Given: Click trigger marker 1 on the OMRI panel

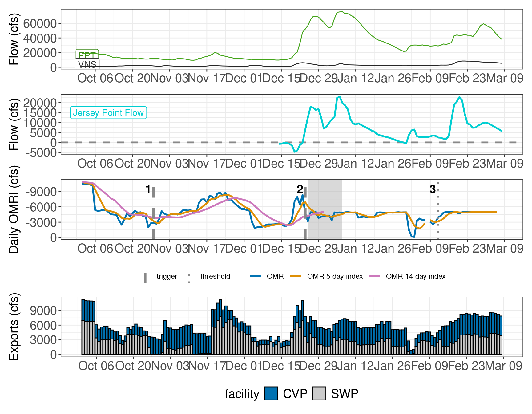Looking at the screenshot, I should pos(154,213).
